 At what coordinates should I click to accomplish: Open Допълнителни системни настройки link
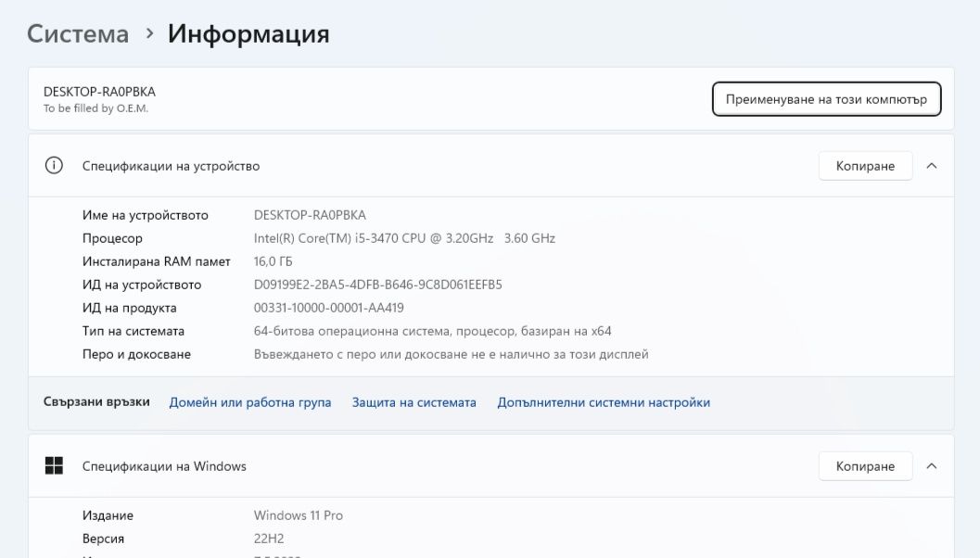pos(604,402)
